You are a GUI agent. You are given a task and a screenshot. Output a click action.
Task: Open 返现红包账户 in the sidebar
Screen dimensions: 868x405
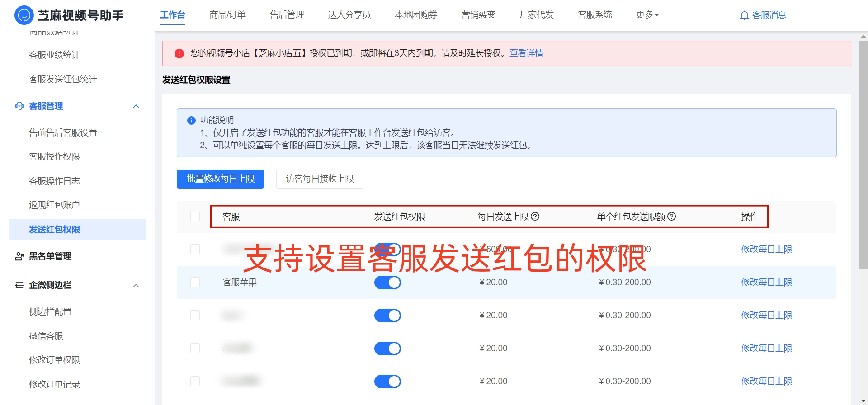point(54,205)
